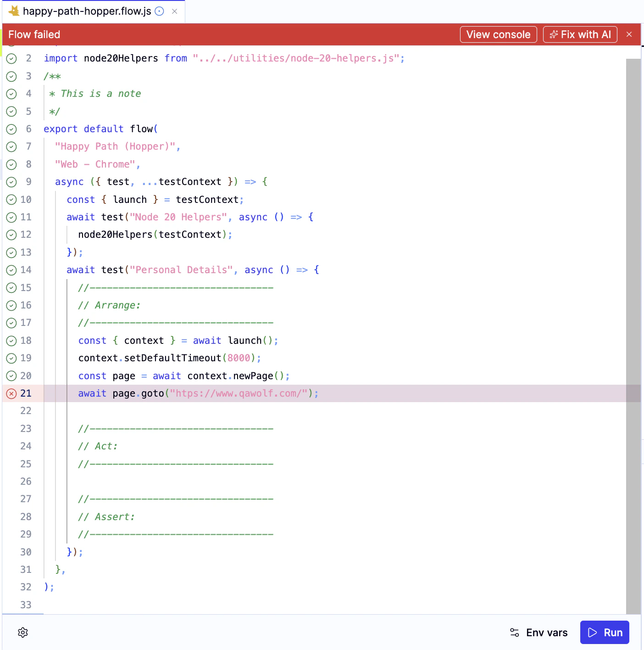Select the happy-path-hopper.flow.js tab
644x650 pixels.
pyautogui.click(x=87, y=11)
